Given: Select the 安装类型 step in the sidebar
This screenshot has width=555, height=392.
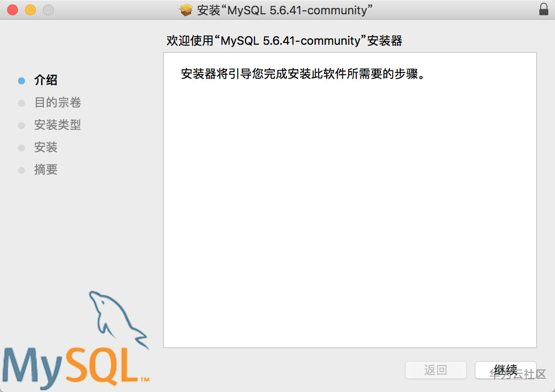Looking at the screenshot, I should click(x=57, y=125).
